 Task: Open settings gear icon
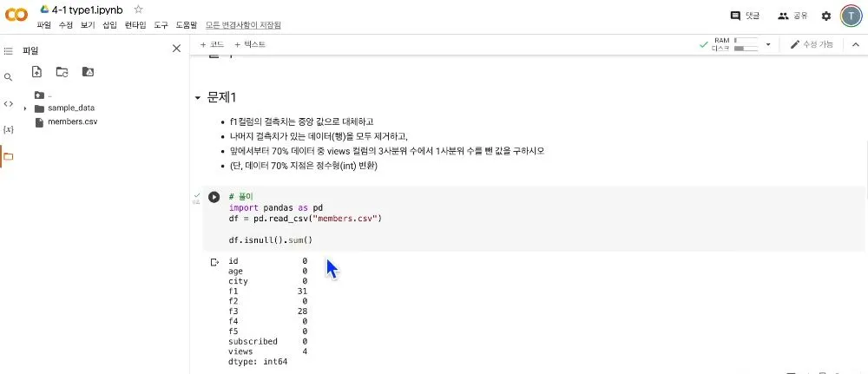click(x=826, y=16)
